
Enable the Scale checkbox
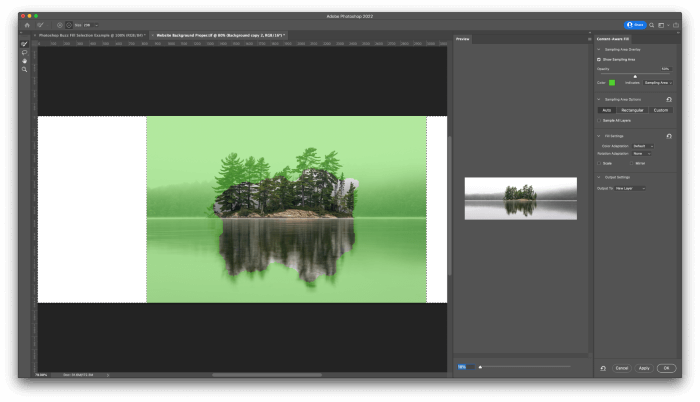[x=600, y=162]
